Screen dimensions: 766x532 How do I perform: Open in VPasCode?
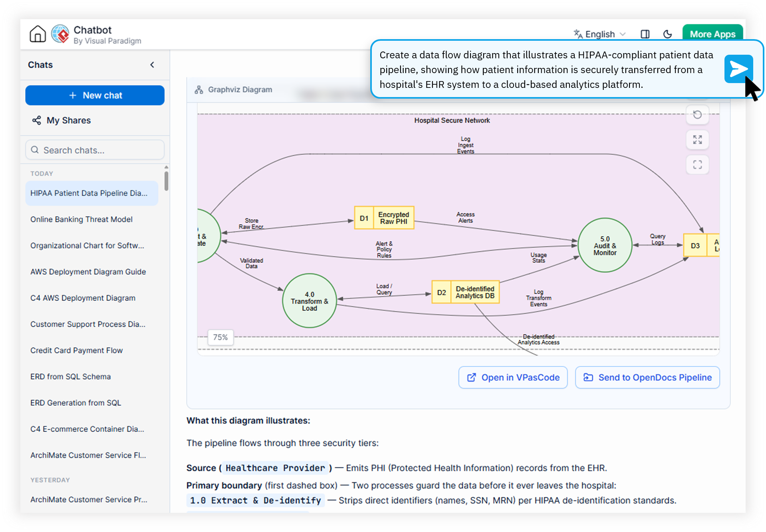[513, 377]
